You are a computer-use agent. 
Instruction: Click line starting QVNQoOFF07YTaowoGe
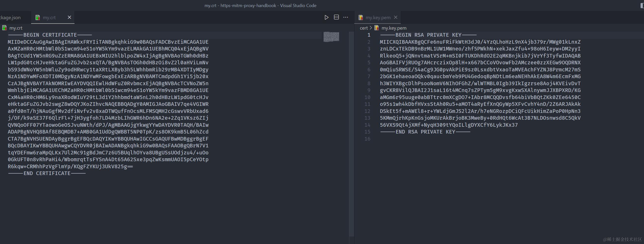pyautogui.click(x=108, y=125)
